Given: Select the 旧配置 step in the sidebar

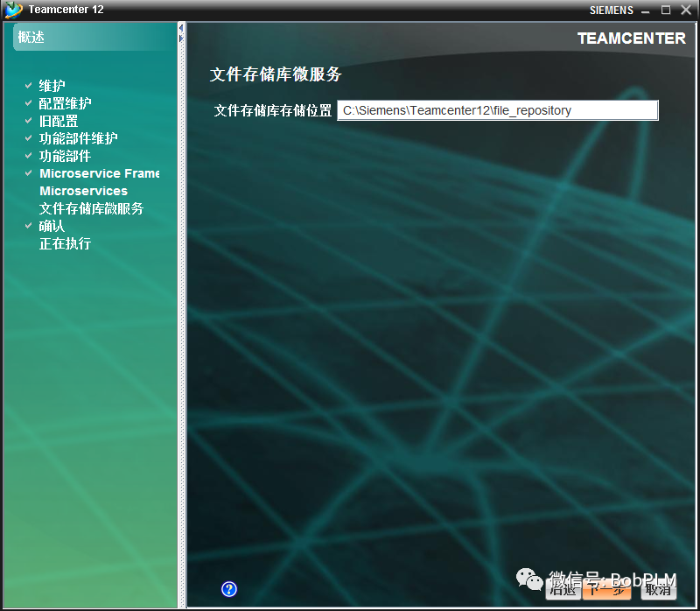Looking at the screenshot, I should tap(59, 121).
